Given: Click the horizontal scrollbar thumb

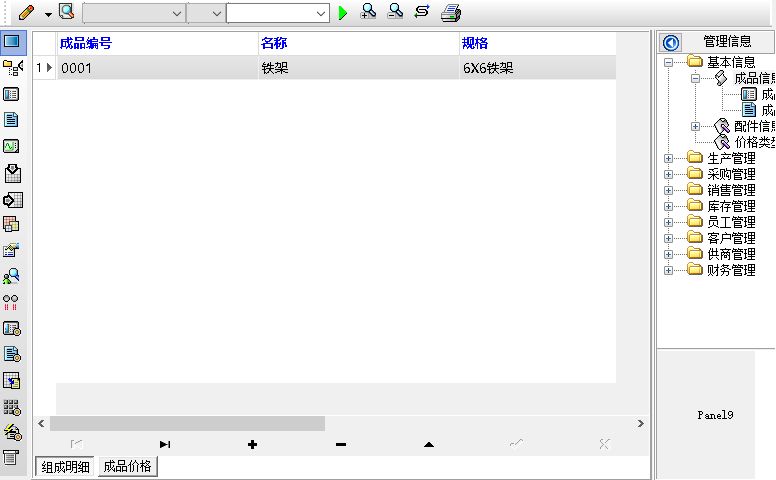Looking at the screenshot, I should click(188, 424).
